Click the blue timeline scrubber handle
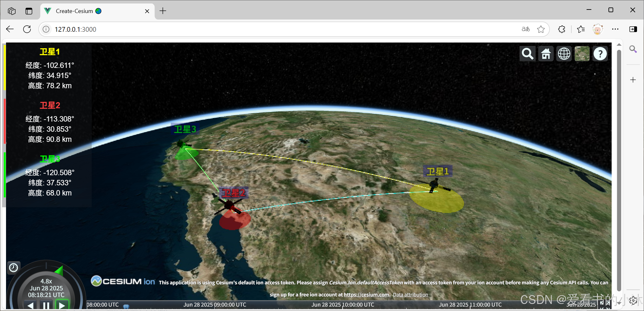This screenshot has width=644, height=311. click(126, 306)
